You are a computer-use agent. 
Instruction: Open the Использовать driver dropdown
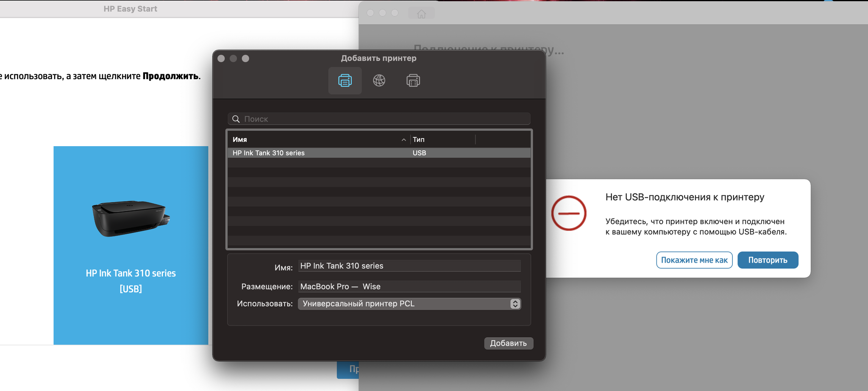pos(409,304)
